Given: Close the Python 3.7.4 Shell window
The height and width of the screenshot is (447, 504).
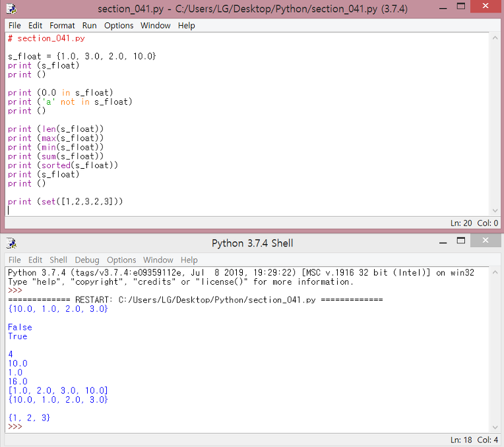Looking at the screenshot, I should click(486, 241).
